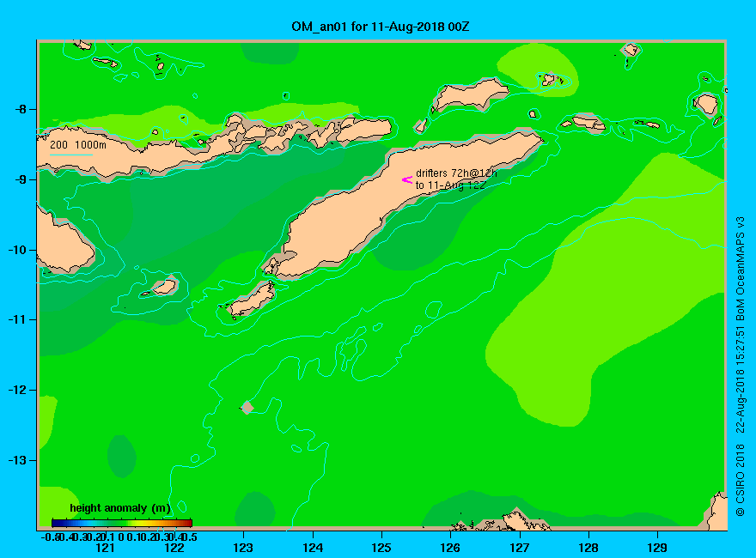Click longitude axis label 121

pos(105,548)
